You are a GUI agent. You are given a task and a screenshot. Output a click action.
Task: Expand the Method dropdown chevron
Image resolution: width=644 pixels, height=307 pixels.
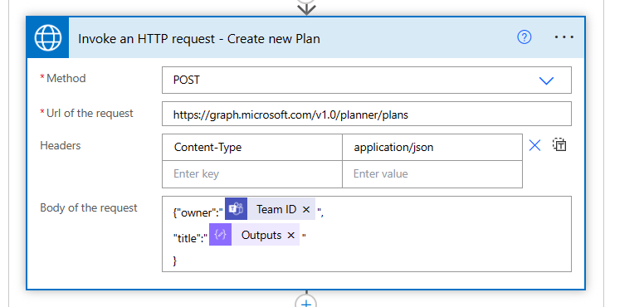coord(546,80)
